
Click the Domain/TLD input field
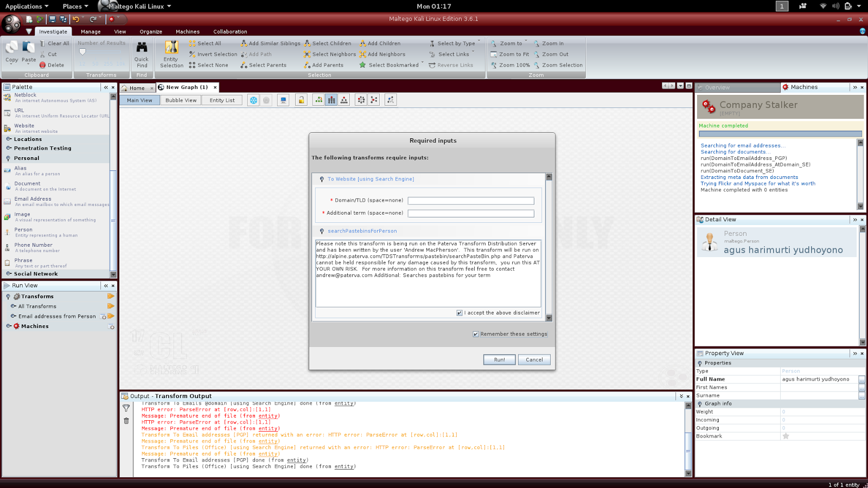pos(471,201)
